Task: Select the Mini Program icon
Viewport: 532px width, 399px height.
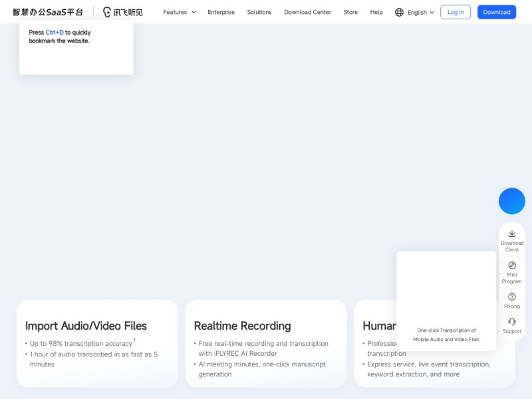Action: [x=512, y=271]
